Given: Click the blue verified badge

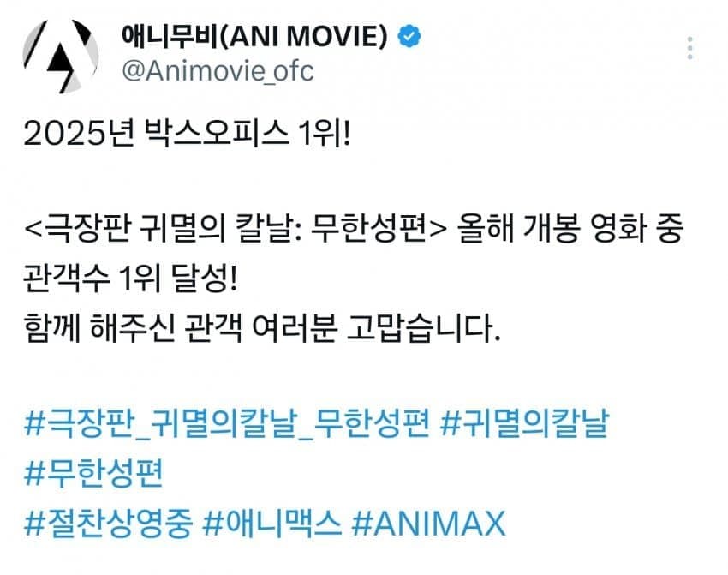Looking at the screenshot, I should pyautogui.click(x=409, y=36).
